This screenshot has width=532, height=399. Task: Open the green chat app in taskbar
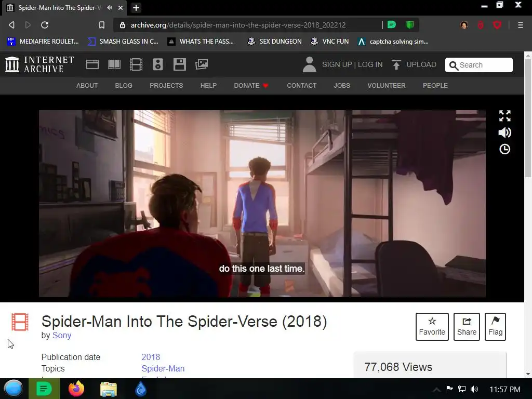pyautogui.click(x=44, y=389)
